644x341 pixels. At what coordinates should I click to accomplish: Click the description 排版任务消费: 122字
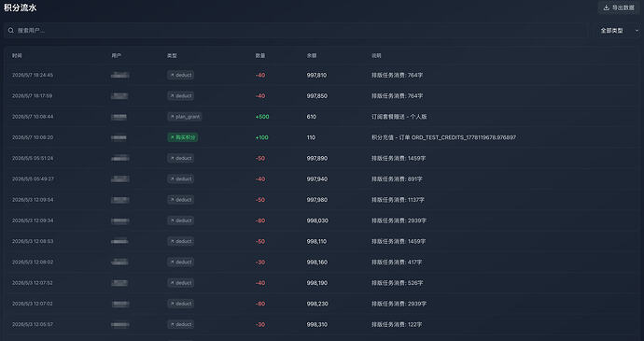pos(397,324)
